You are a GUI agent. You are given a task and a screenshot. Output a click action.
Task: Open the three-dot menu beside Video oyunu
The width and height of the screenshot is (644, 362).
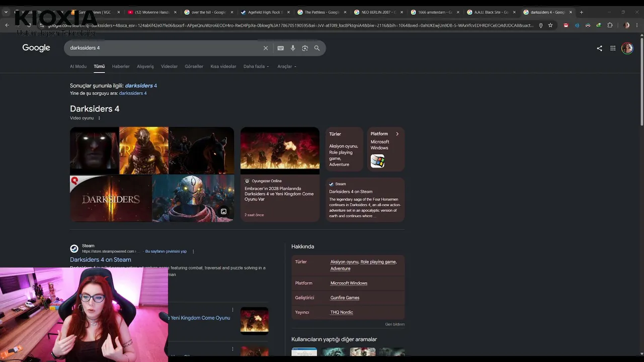[x=99, y=118]
